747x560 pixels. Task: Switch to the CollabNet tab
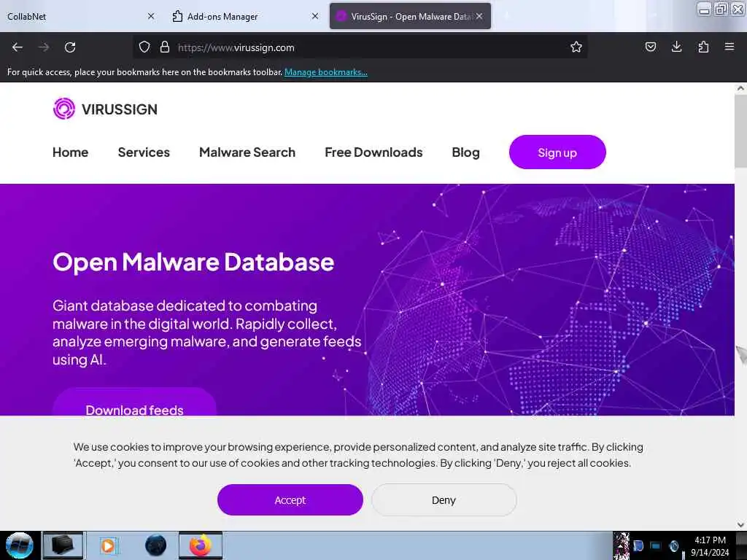coord(81,16)
